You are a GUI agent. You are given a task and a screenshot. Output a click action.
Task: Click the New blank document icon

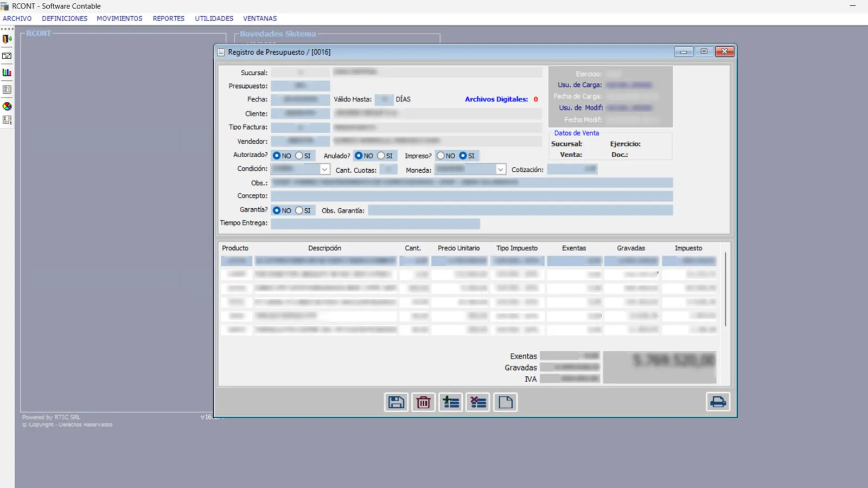(x=505, y=402)
